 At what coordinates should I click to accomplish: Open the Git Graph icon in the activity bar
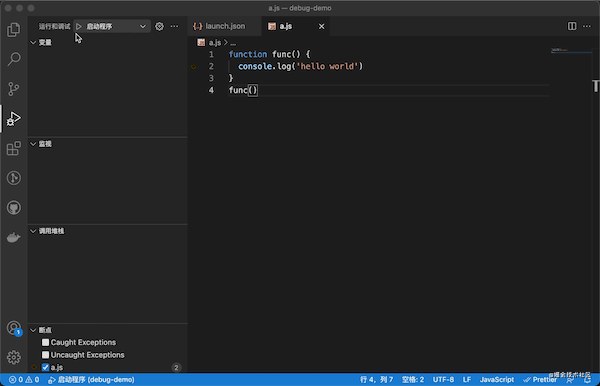[x=14, y=178]
